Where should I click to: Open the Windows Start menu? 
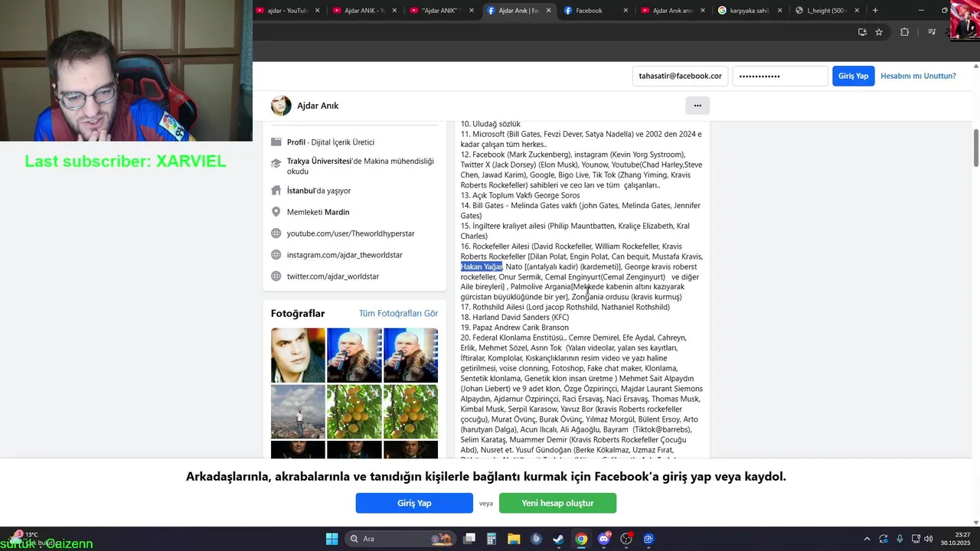(x=332, y=539)
